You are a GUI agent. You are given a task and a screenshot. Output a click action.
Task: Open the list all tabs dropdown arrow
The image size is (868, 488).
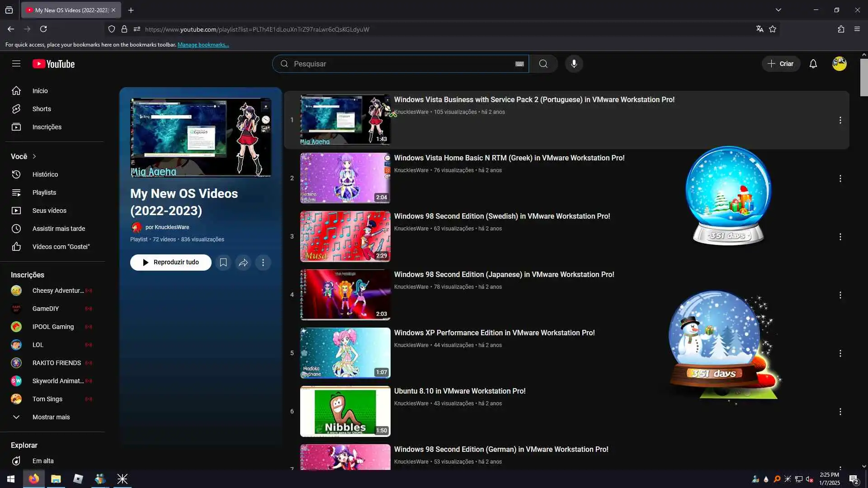point(778,10)
